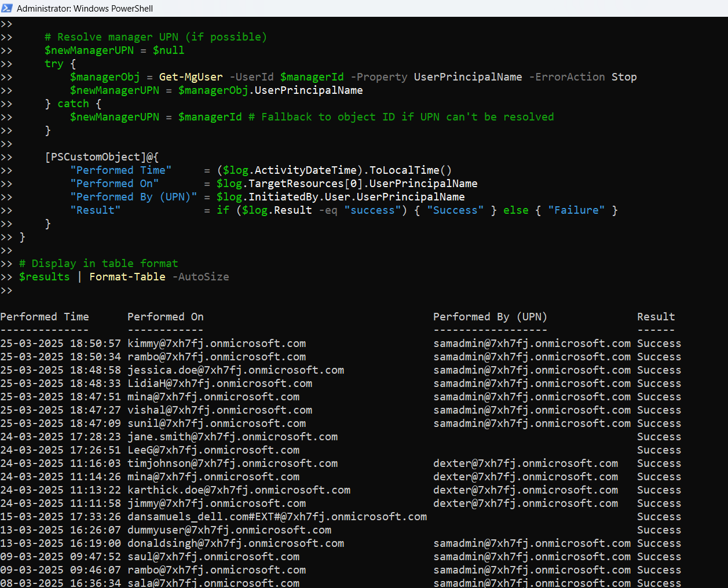The width and height of the screenshot is (728, 588).
Task: Click the Format-Table command text
Action: [x=127, y=277]
